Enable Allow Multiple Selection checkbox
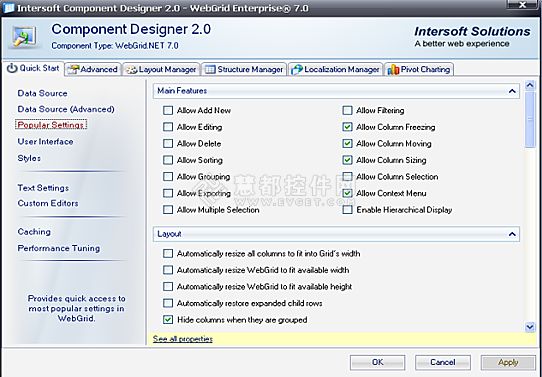This screenshot has width=542, height=377. coord(168,210)
